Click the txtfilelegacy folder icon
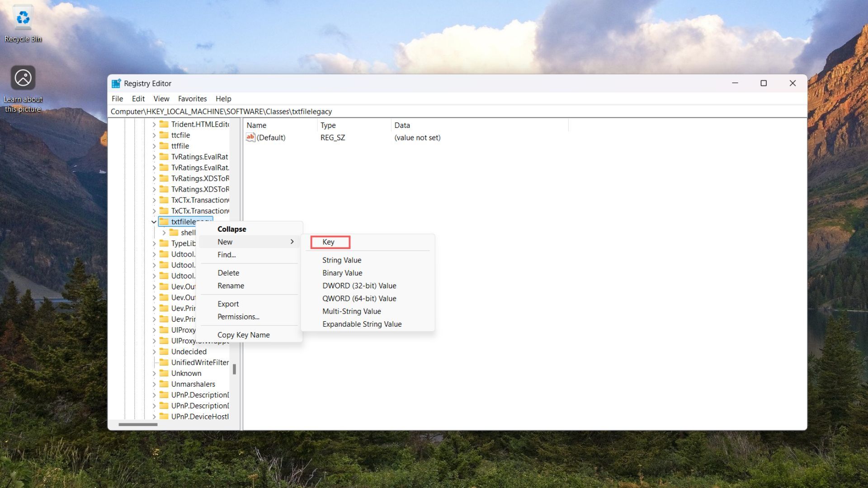Screen dimensions: 868x488 pyautogui.click(x=164, y=221)
